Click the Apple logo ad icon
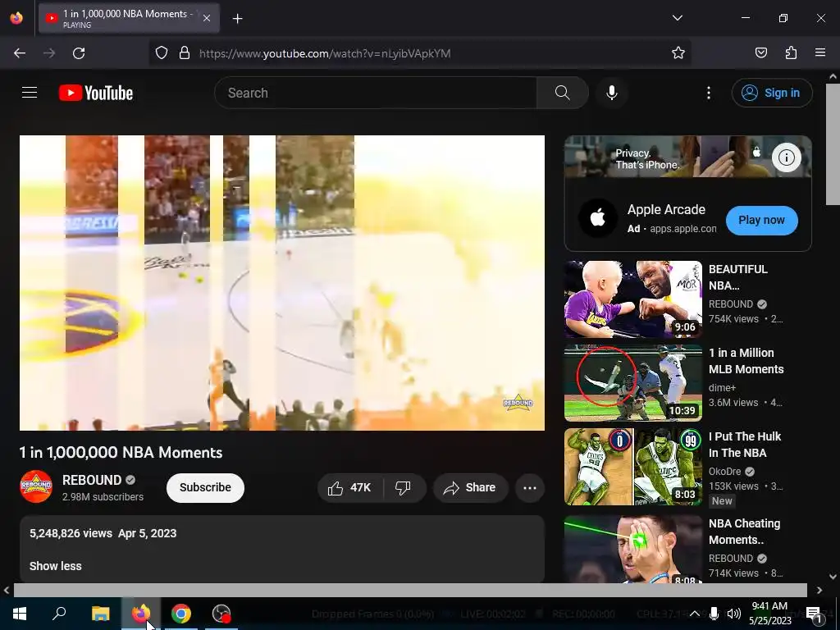 click(598, 218)
